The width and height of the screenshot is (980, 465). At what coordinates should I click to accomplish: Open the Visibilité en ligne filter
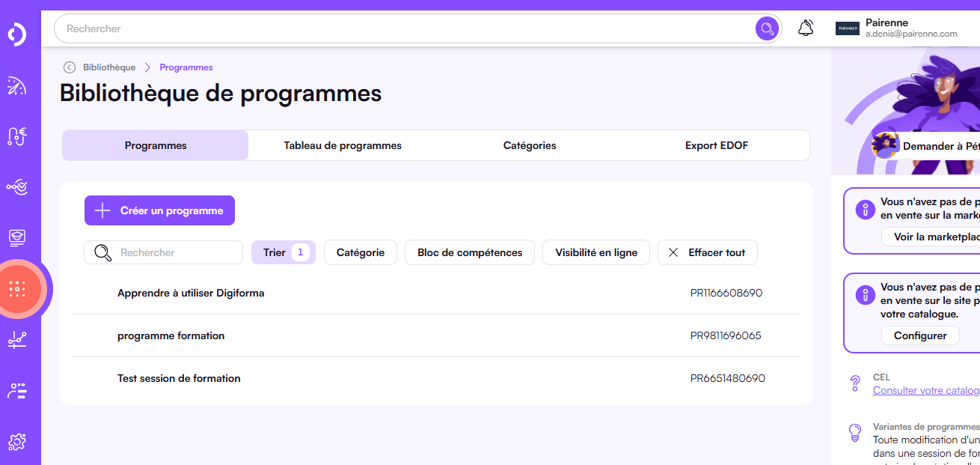(595, 252)
